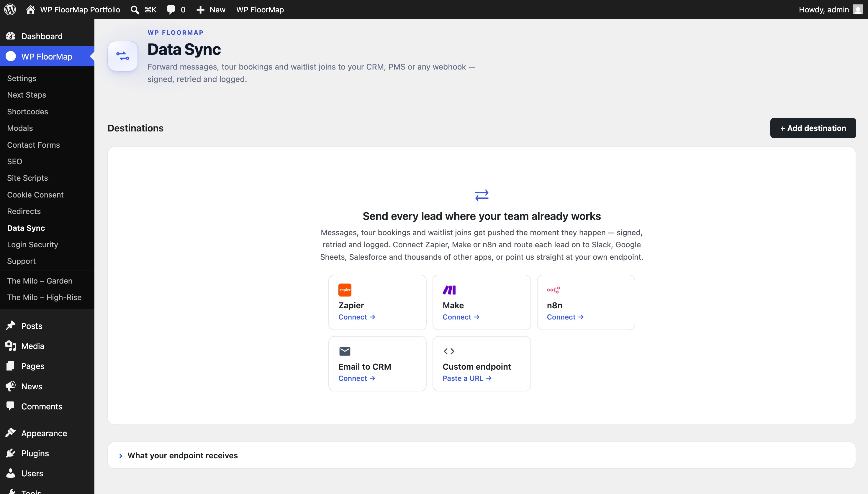
Task: Click the Dashboard gauge icon
Action: click(11, 36)
